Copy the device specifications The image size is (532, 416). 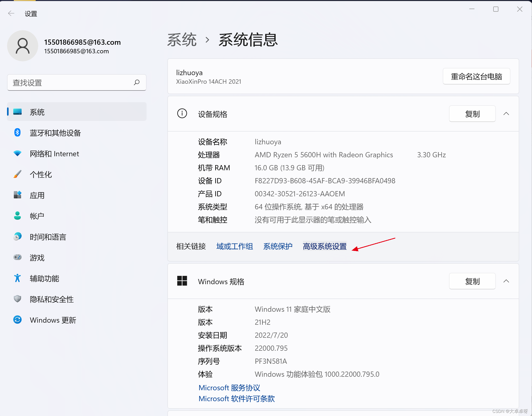(x=472, y=114)
